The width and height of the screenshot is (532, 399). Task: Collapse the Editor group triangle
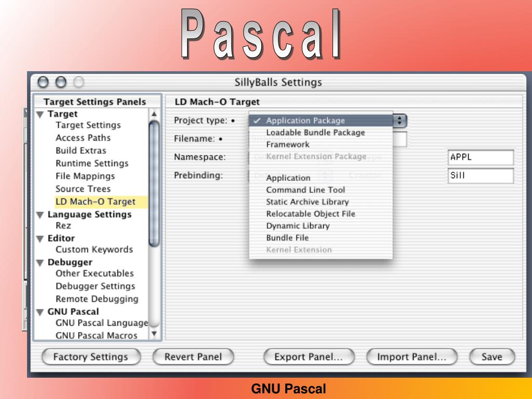coord(40,239)
